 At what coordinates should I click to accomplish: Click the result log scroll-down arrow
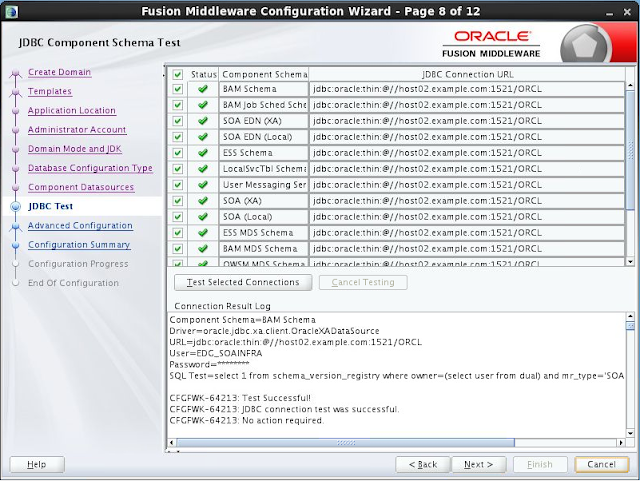point(630,434)
